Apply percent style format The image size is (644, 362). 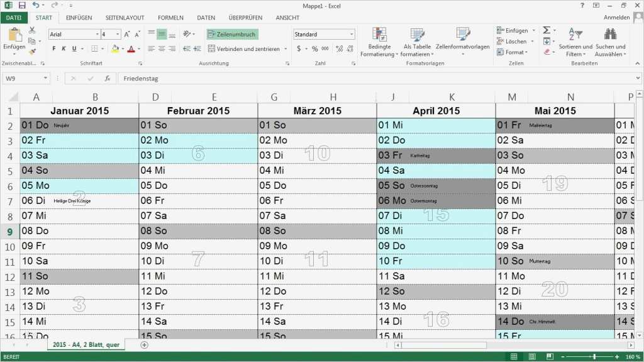tap(314, 48)
